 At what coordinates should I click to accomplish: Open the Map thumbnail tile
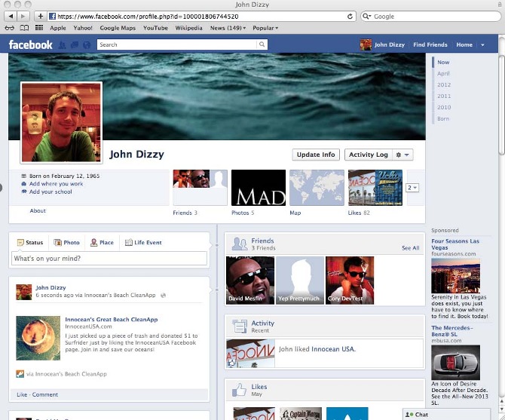317,188
